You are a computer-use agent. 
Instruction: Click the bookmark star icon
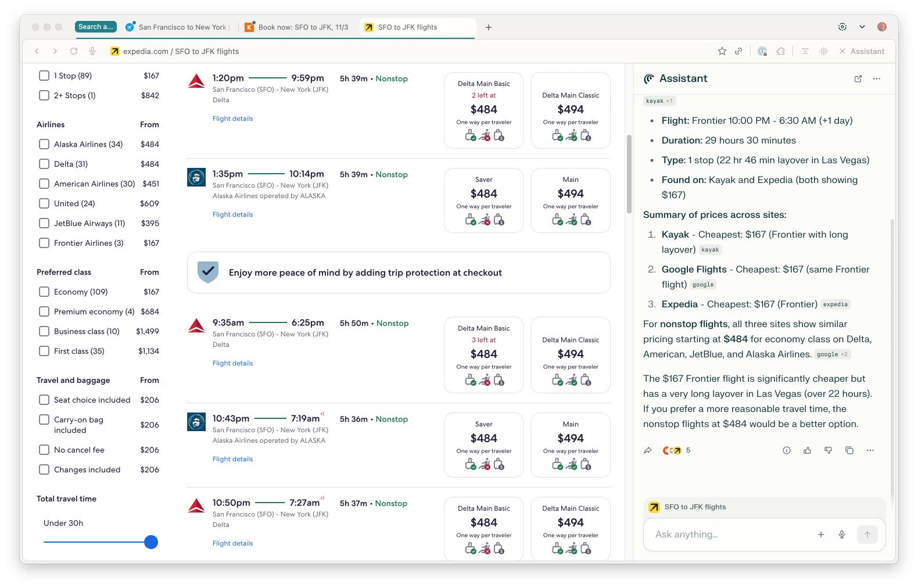click(x=722, y=51)
